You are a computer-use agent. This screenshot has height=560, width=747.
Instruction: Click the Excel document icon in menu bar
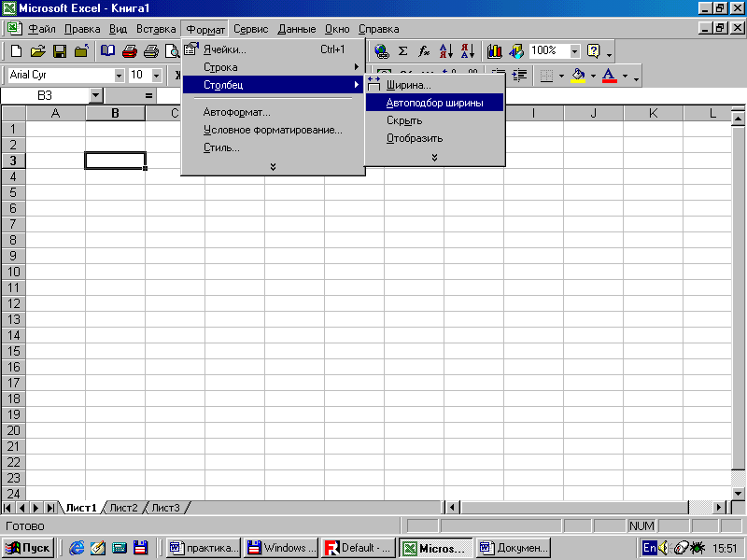(14, 29)
